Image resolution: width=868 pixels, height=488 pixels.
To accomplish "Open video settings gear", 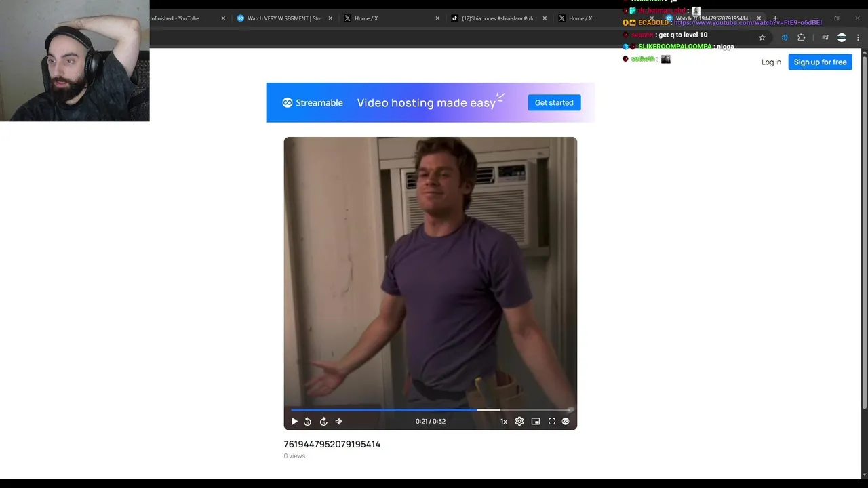I will (x=519, y=421).
